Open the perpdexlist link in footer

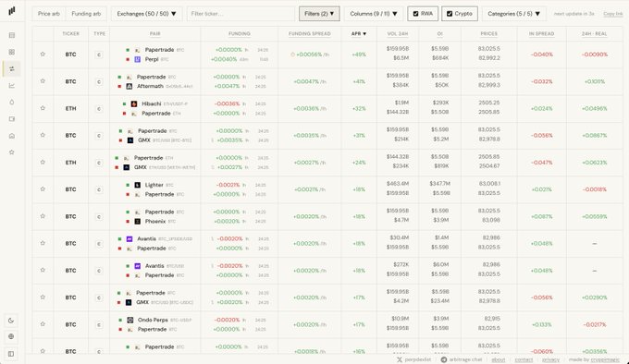[417, 359]
